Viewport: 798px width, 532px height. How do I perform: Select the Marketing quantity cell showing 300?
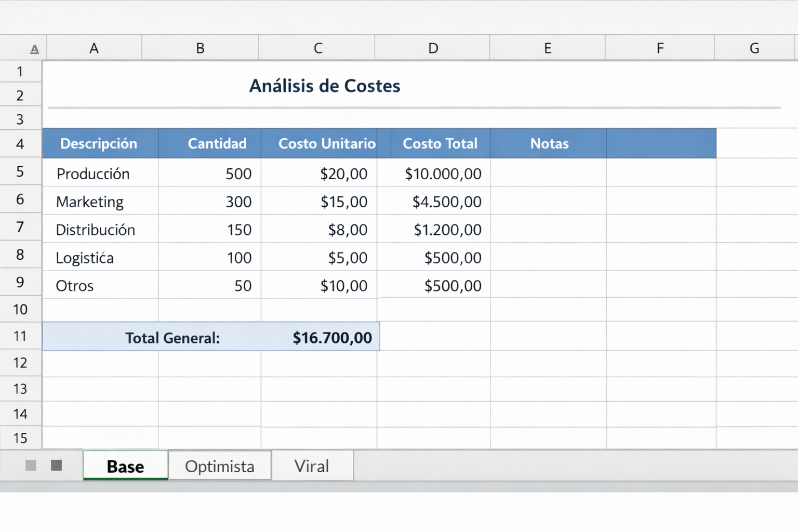click(x=209, y=202)
